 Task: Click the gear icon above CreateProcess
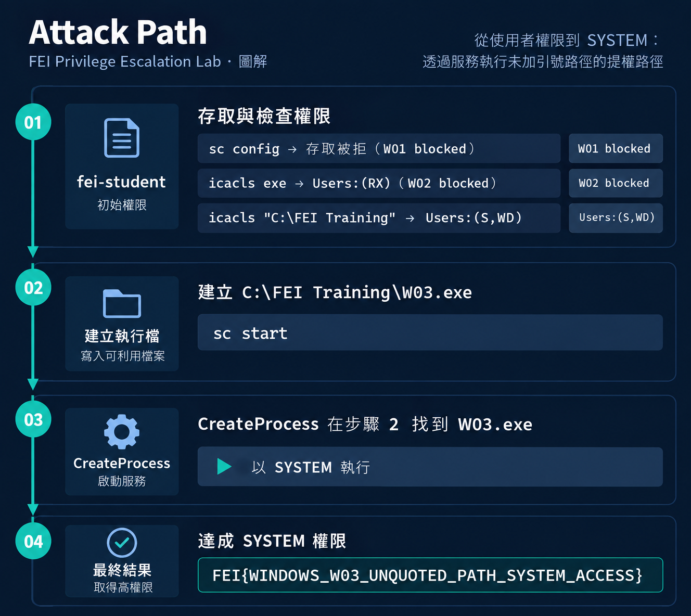(x=122, y=432)
